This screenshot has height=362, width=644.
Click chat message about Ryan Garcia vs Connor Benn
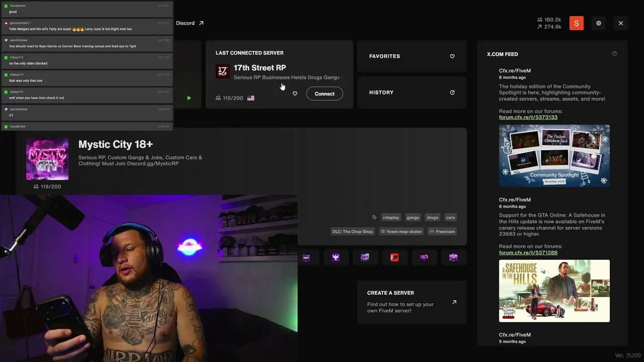pos(72,46)
